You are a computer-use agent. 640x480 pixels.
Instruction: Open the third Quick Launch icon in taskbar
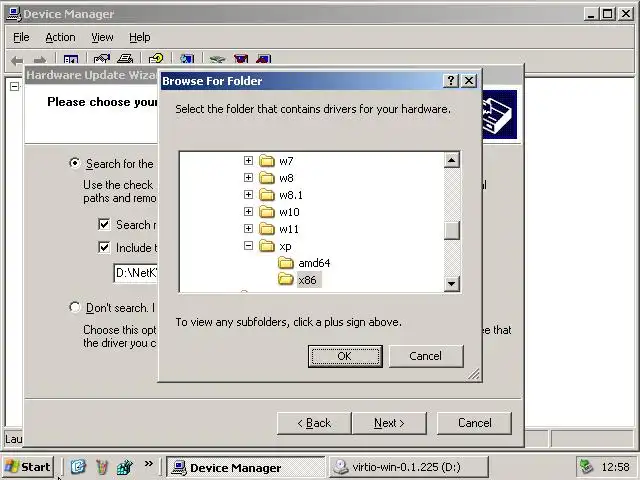[x=125, y=467]
